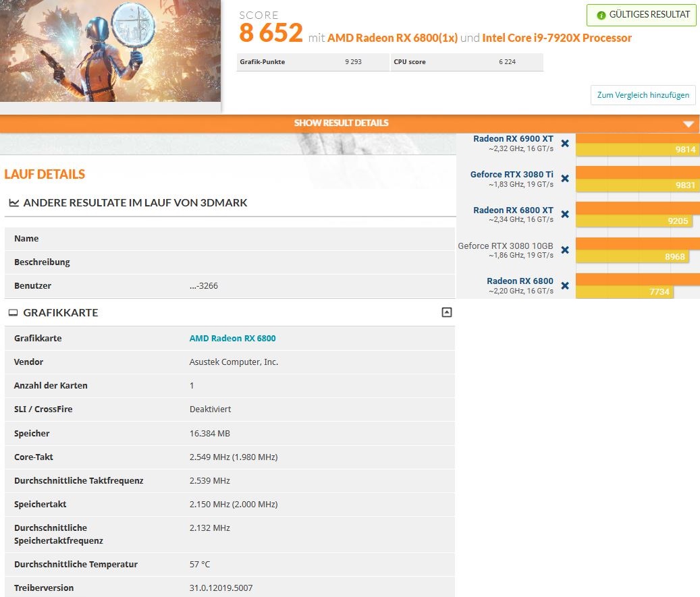Viewport: 700px width, 597px height.
Task: Click the Vendor value Asustek Computer, Inc.
Action: coord(234,362)
